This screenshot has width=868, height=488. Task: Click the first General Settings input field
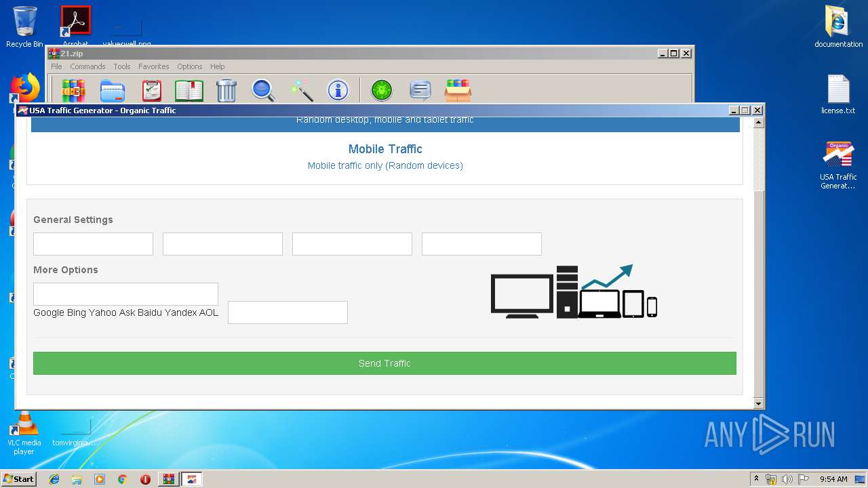pos(93,244)
